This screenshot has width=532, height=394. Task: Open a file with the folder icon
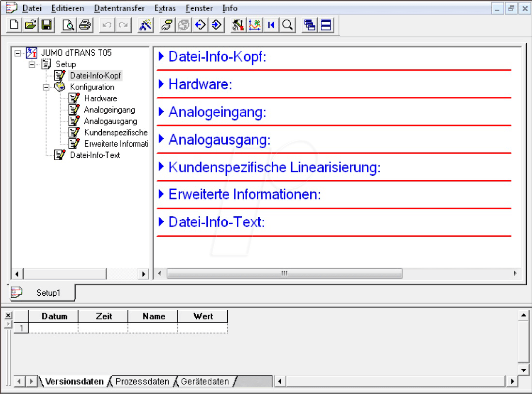pos(31,25)
